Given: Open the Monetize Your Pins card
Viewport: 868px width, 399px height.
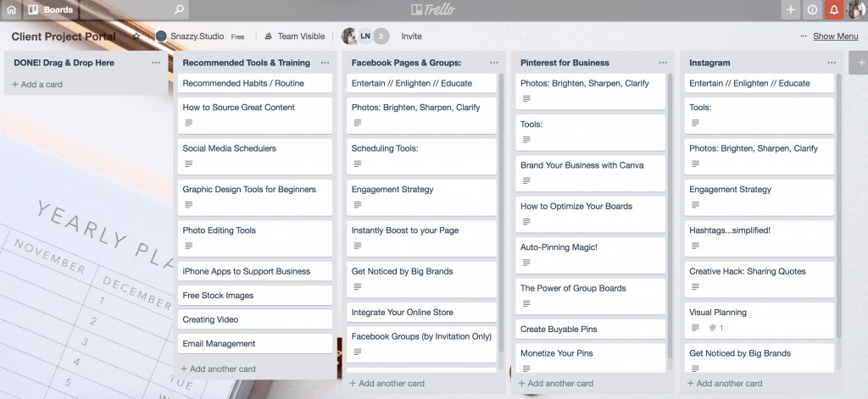Looking at the screenshot, I should click(x=591, y=358).
